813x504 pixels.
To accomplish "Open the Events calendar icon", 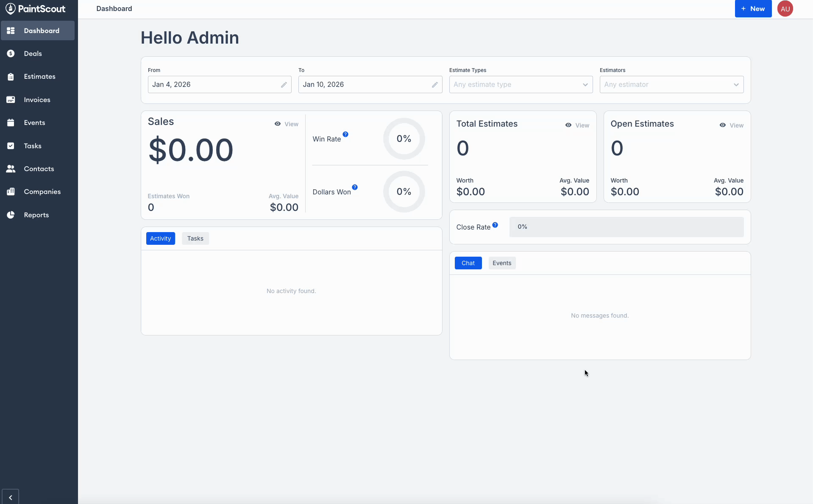I will [11, 123].
